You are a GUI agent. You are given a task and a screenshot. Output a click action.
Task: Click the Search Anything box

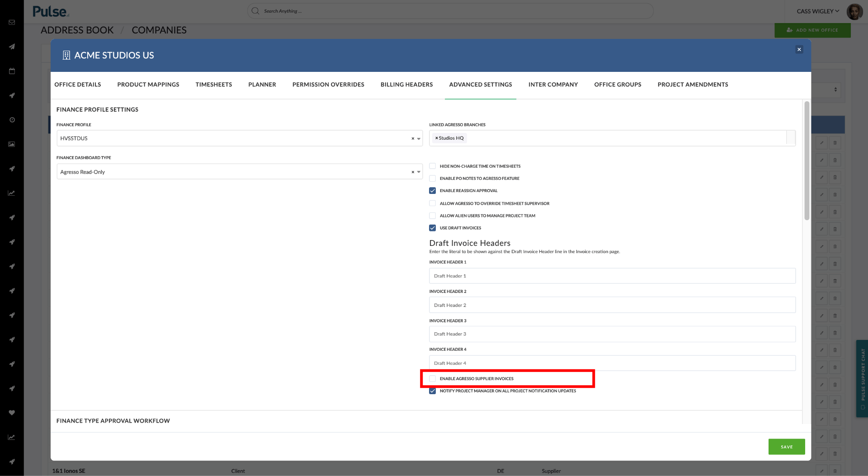pos(450,11)
